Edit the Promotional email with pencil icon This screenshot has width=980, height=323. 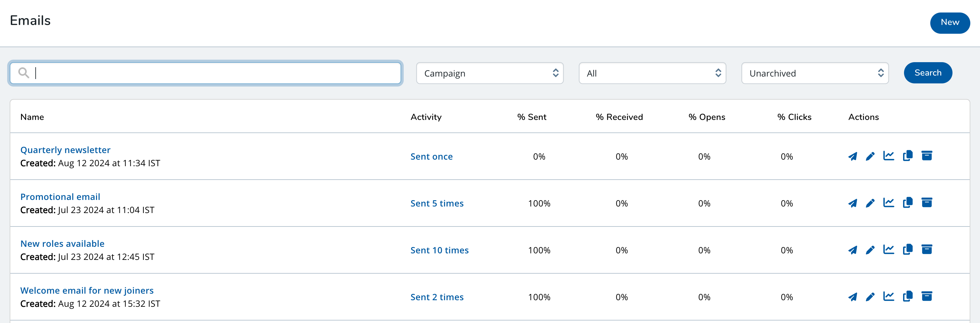point(870,203)
